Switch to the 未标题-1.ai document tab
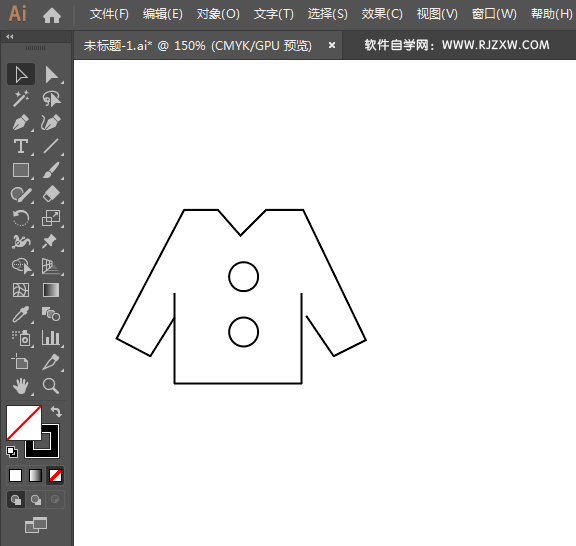Screen dimensions: 576x546 (198, 46)
